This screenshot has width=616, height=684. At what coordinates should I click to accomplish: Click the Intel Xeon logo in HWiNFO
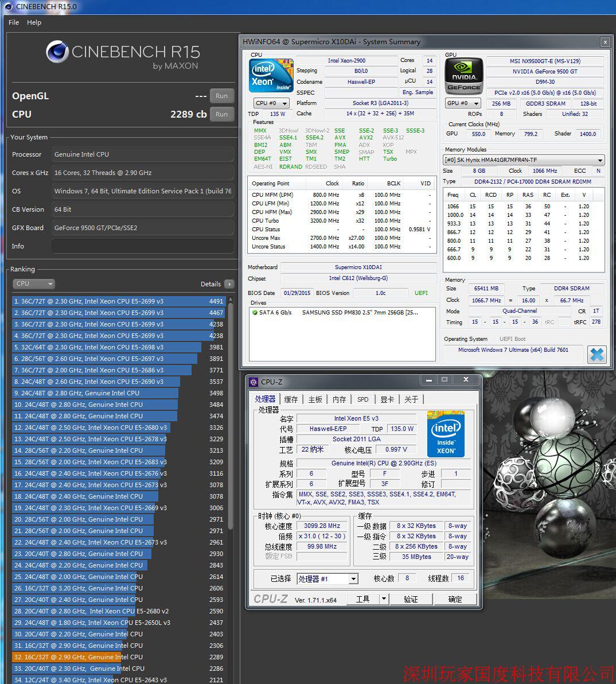(x=271, y=76)
